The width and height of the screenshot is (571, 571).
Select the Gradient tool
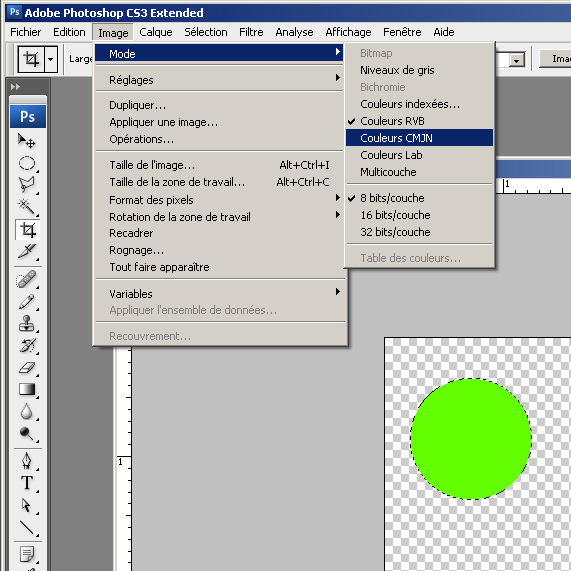[x=27, y=389]
